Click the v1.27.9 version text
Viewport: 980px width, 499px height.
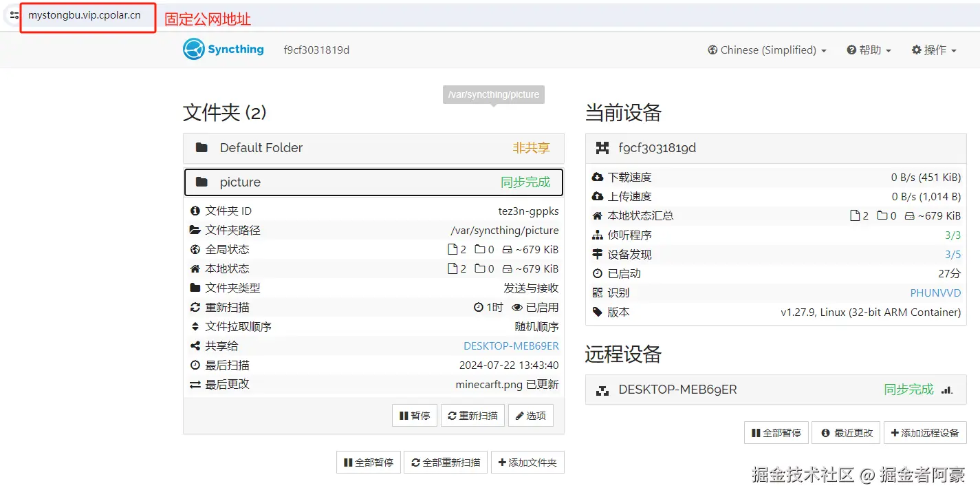point(871,312)
